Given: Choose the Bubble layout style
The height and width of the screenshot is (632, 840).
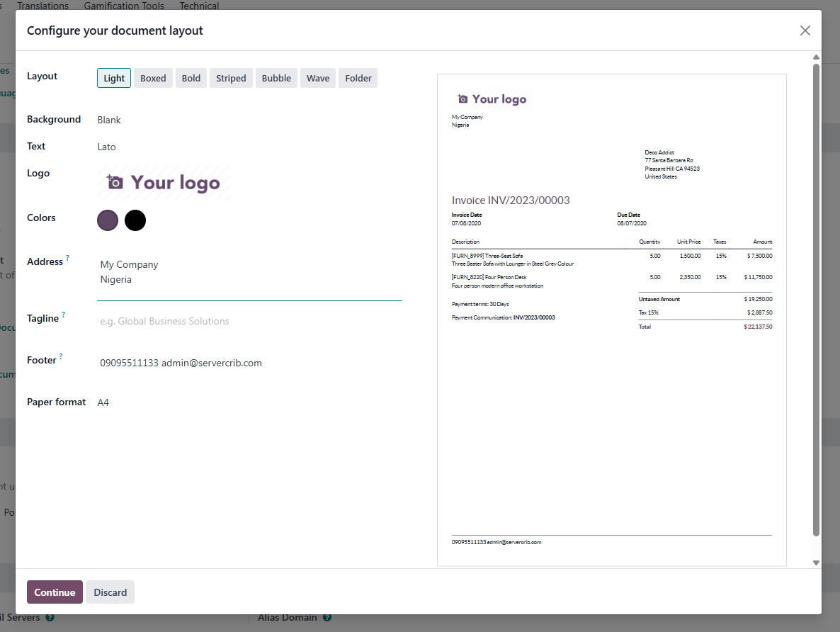Looking at the screenshot, I should 276,78.
